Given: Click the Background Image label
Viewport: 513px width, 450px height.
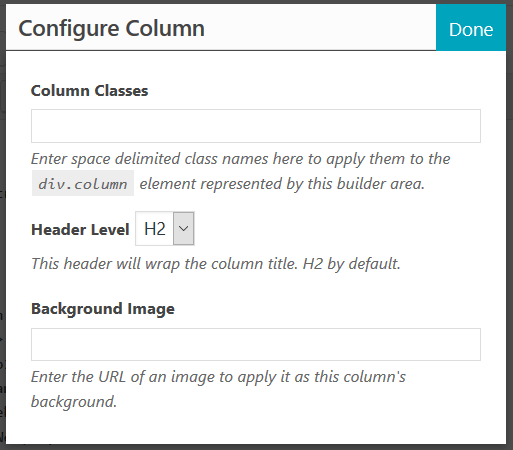Looking at the screenshot, I should tap(103, 309).
